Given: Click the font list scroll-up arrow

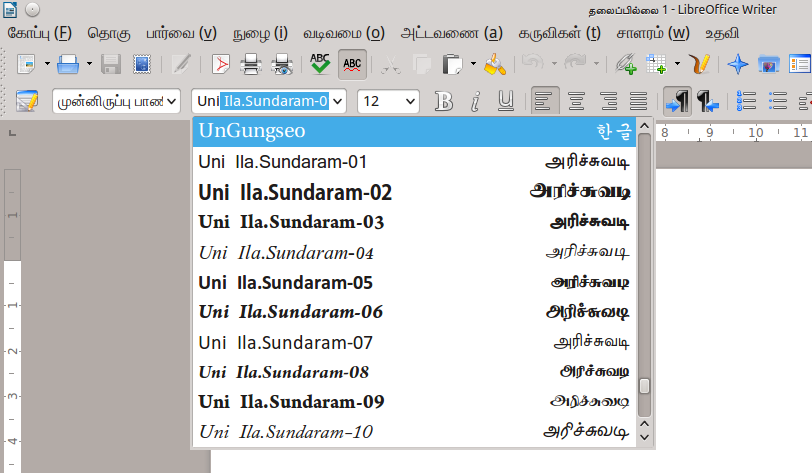Looking at the screenshot, I should point(644,125).
